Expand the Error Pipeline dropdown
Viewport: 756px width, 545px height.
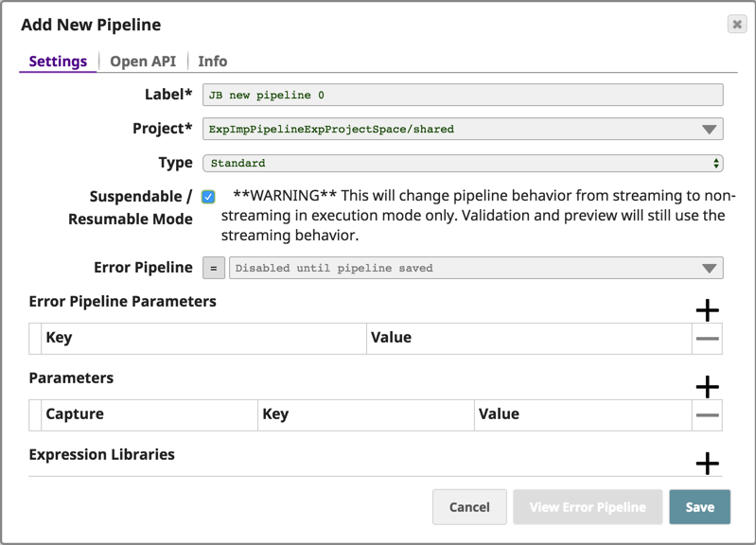pyautogui.click(x=709, y=268)
